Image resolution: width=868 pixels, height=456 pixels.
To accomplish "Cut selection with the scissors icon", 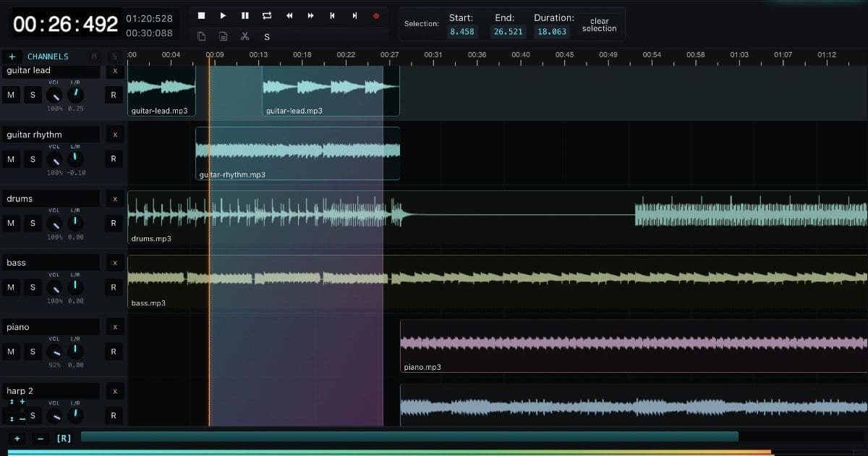I will (x=245, y=36).
